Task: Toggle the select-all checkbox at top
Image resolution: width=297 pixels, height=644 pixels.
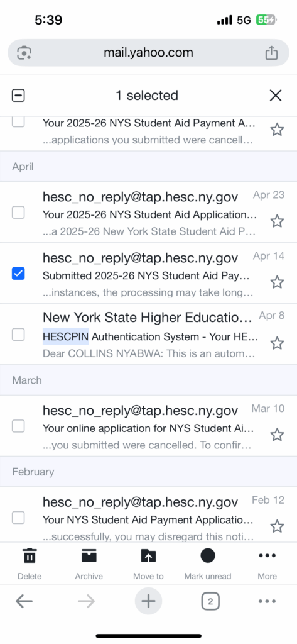Action: [18, 96]
